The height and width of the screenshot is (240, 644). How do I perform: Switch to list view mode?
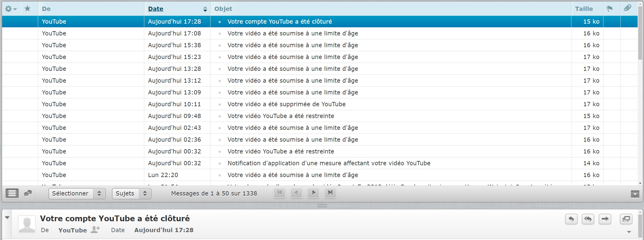pyautogui.click(x=12, y=193)
